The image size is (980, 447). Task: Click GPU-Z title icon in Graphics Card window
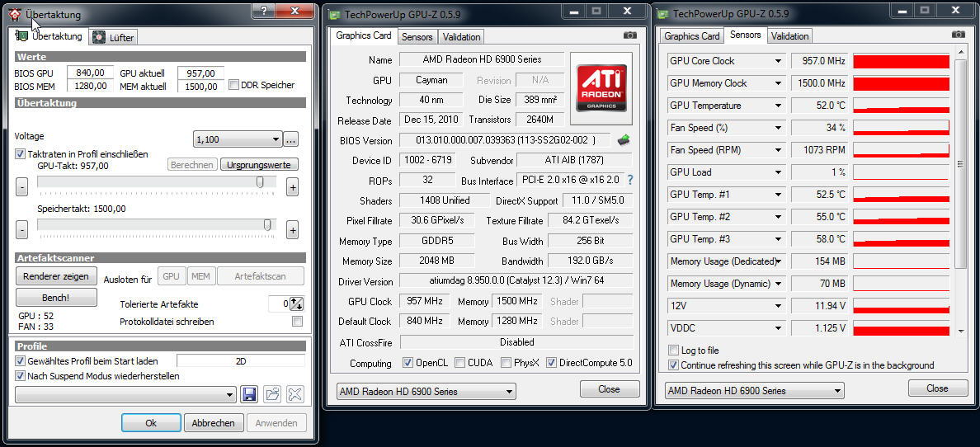[x=336, y=14]
